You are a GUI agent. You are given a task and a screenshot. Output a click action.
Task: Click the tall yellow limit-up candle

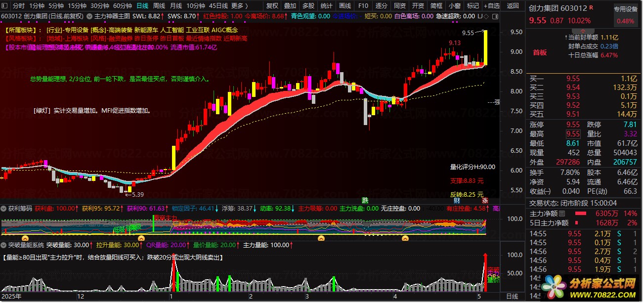tap(485, 48)
